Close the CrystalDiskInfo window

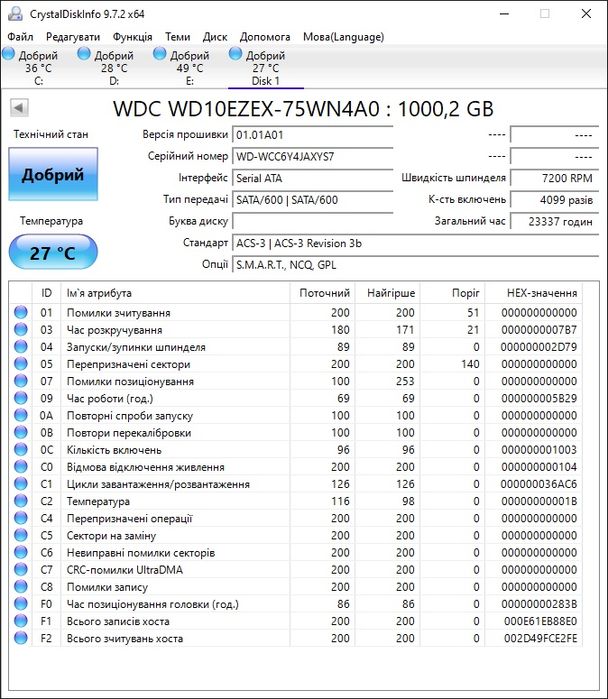586,14
